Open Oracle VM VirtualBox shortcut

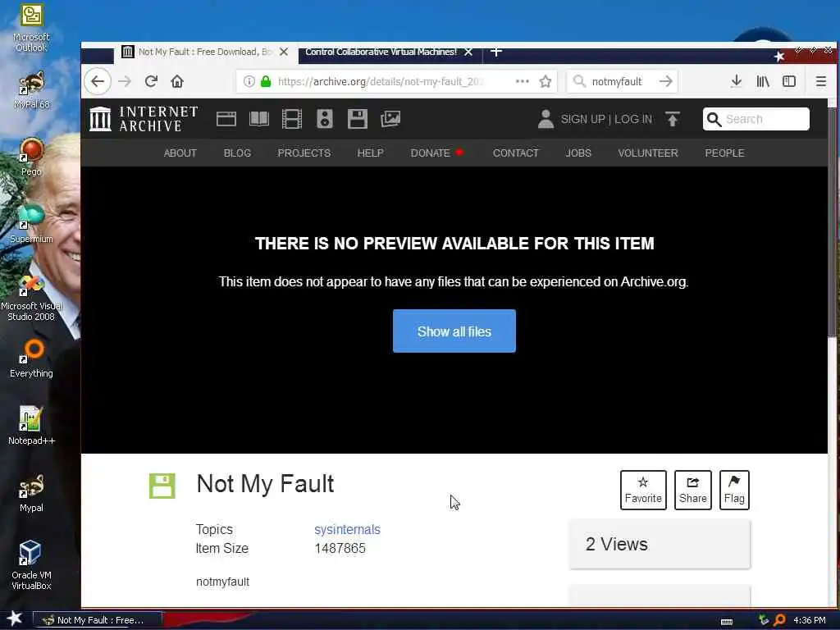(31, 564)
